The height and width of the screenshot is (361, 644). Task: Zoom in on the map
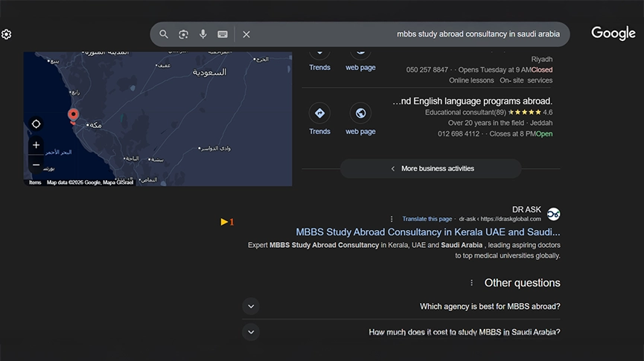pyautogui.click(x=36, y=145)
